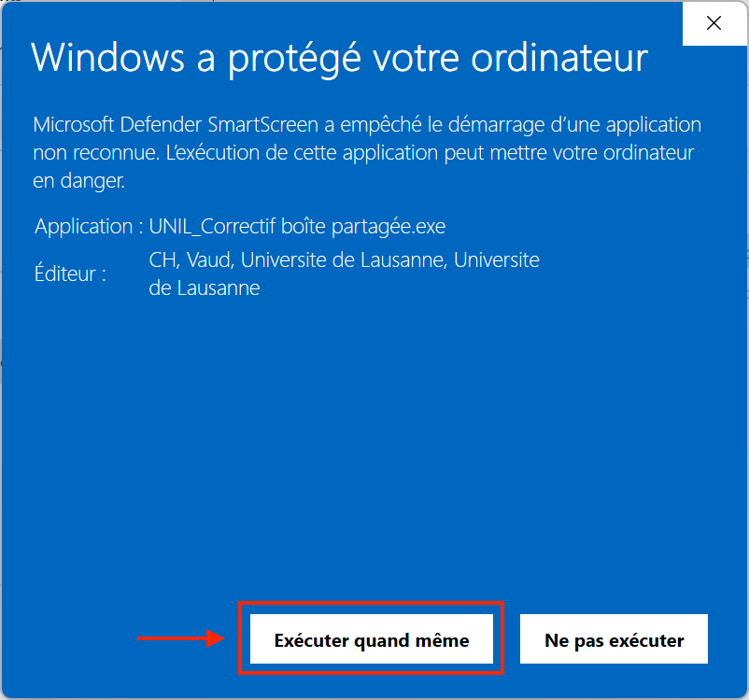Click the "Application :" label
Viewport: 749px width, 700px height.
tap(89, 226)
